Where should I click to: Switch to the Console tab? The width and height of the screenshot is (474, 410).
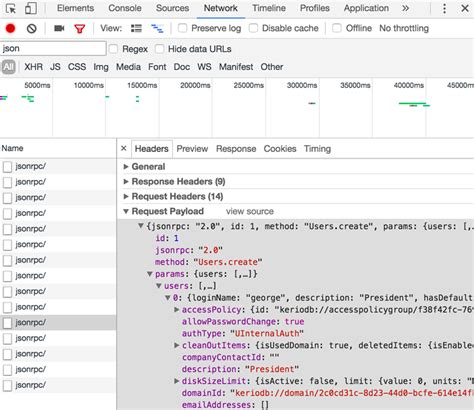125,8
